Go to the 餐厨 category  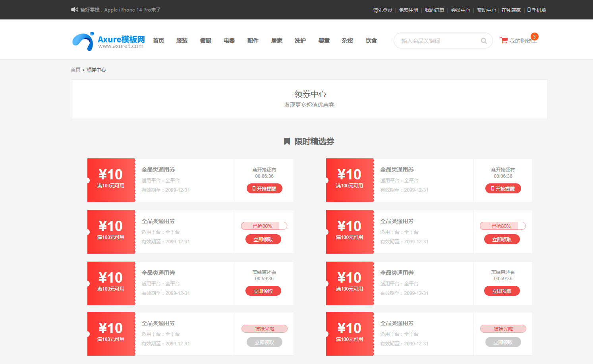click(206, 40)
